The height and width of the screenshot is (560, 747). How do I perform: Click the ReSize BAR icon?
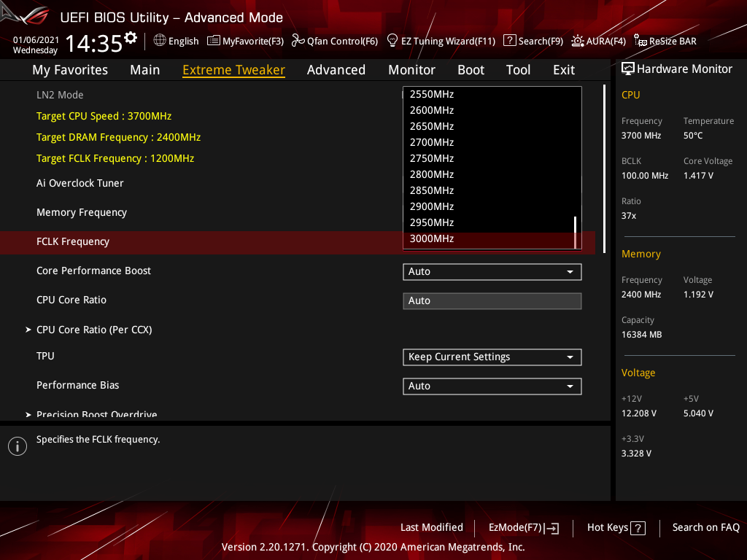(x=640, y=41)
